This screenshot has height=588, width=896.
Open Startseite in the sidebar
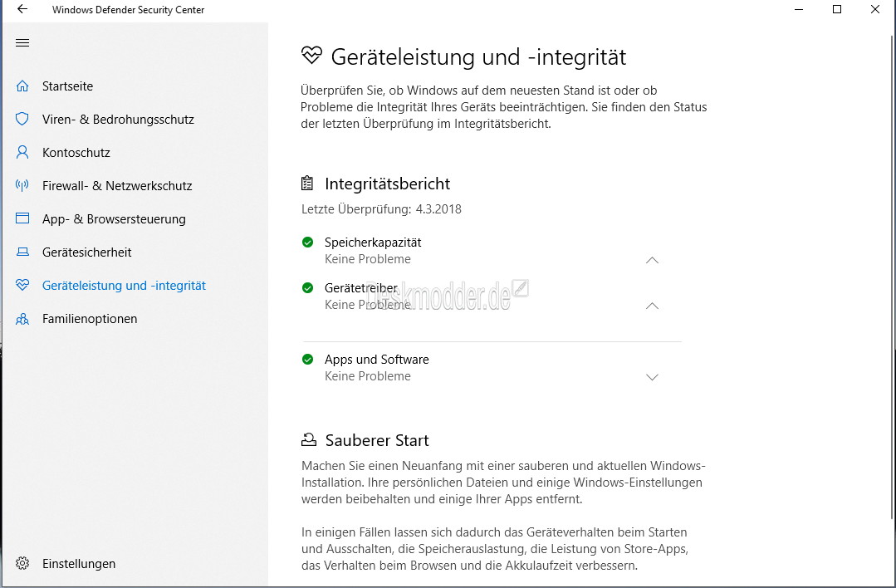click(x=67, y=86)
